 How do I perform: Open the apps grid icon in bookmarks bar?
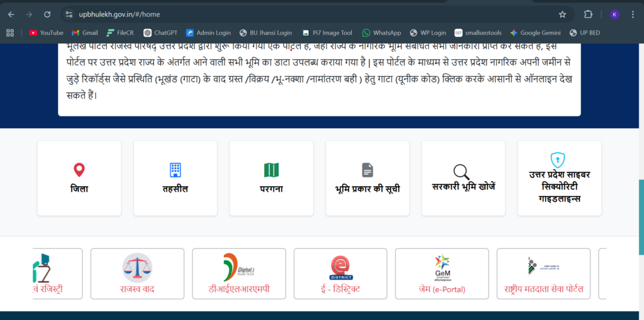[x=10, y=33]
